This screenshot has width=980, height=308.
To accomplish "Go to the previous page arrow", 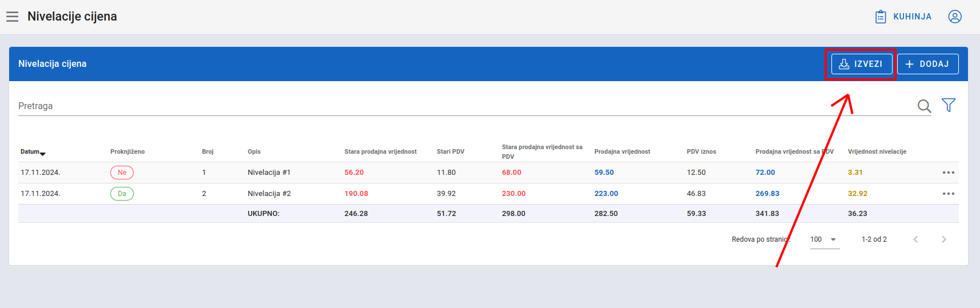I will tap(915, 239).
